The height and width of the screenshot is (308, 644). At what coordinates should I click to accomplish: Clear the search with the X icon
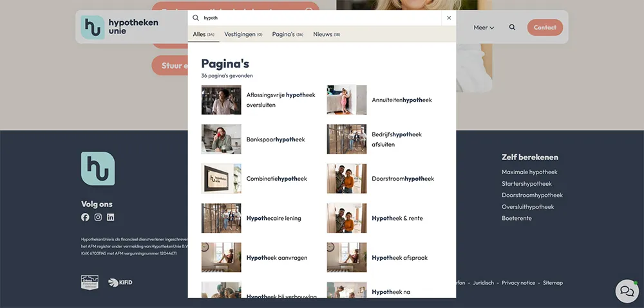click(449, 18)
